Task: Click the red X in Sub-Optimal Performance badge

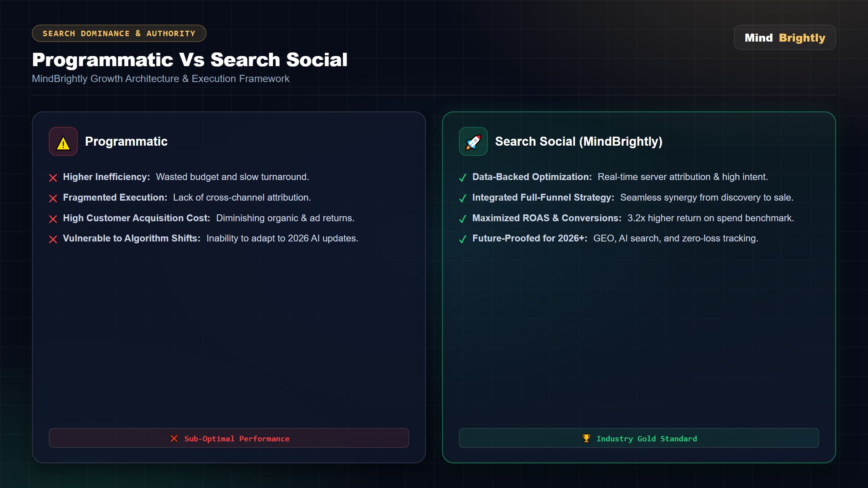Action: point(174,438)
